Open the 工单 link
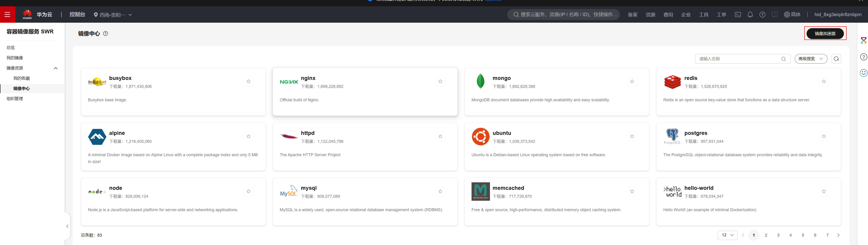The image size is (868, 245). [x=721, y=15]
